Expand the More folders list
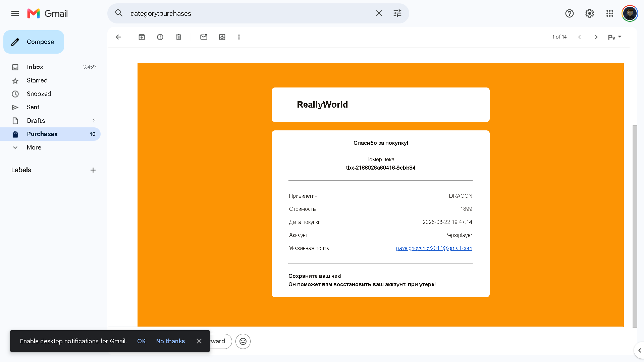Viewport: 644px width, 362px height. [x=50, y=147]
